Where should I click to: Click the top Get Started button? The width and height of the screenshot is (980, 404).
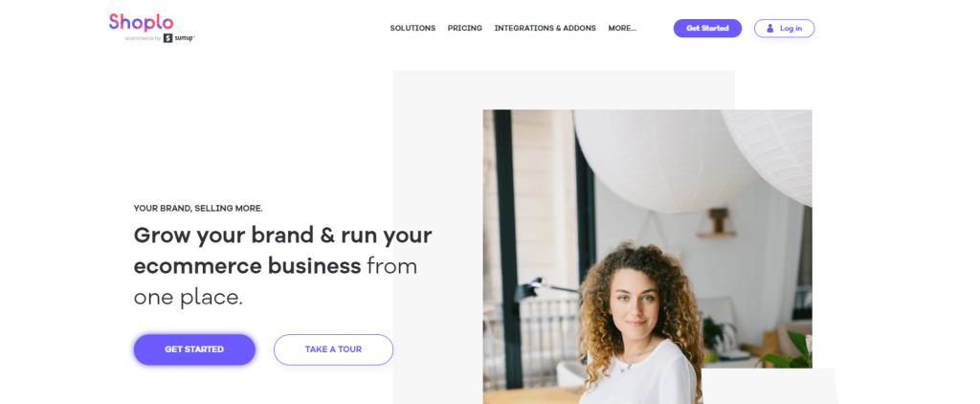tap(707, 28)
